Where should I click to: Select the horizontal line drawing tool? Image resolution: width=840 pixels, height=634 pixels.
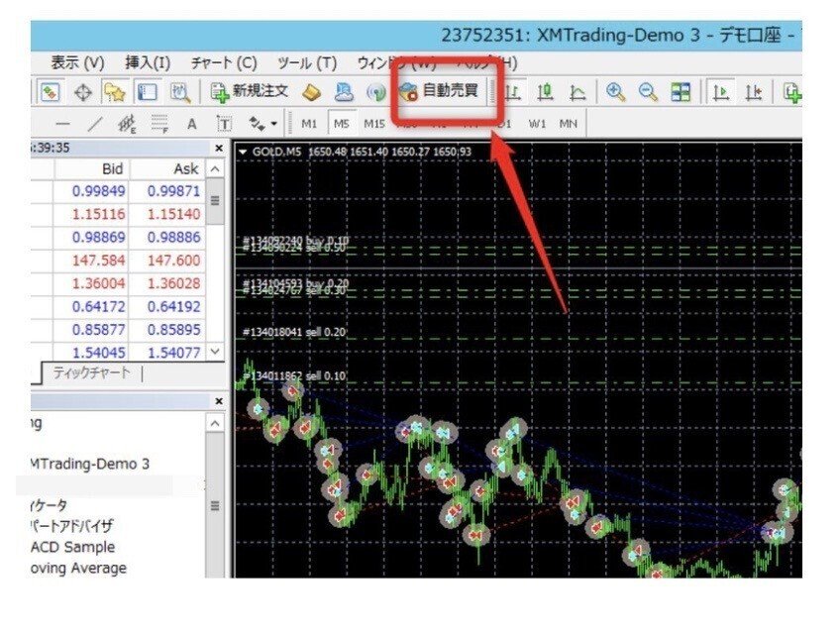[62, 125]
